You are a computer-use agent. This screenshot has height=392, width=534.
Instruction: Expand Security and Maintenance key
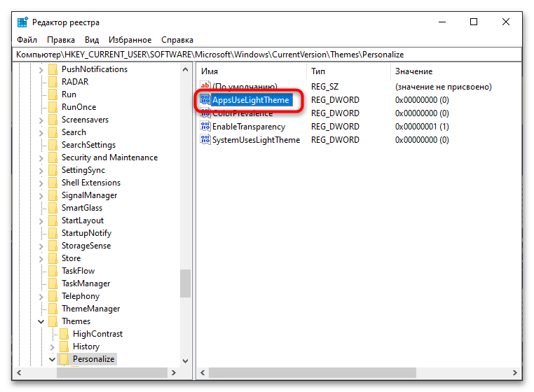[x=41, y=158]
